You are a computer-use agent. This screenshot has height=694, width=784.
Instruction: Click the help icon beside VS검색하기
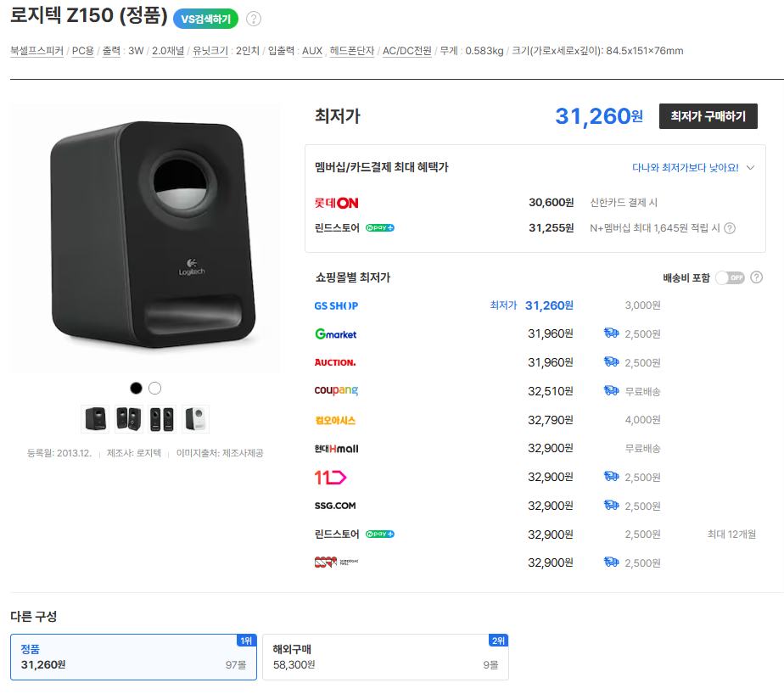pyautogui.click(x=254, y=19)
